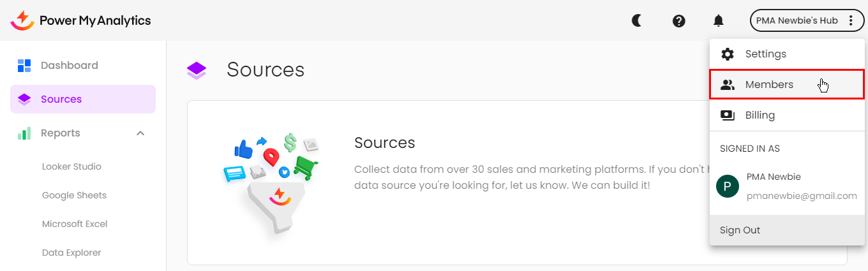
Task: Click the Billing icon in menu
Action: 728,115
